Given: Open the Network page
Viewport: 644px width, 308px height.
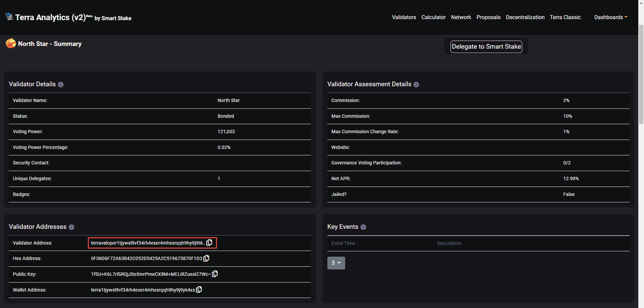Looking at the screenshot, I should [461, 17].
